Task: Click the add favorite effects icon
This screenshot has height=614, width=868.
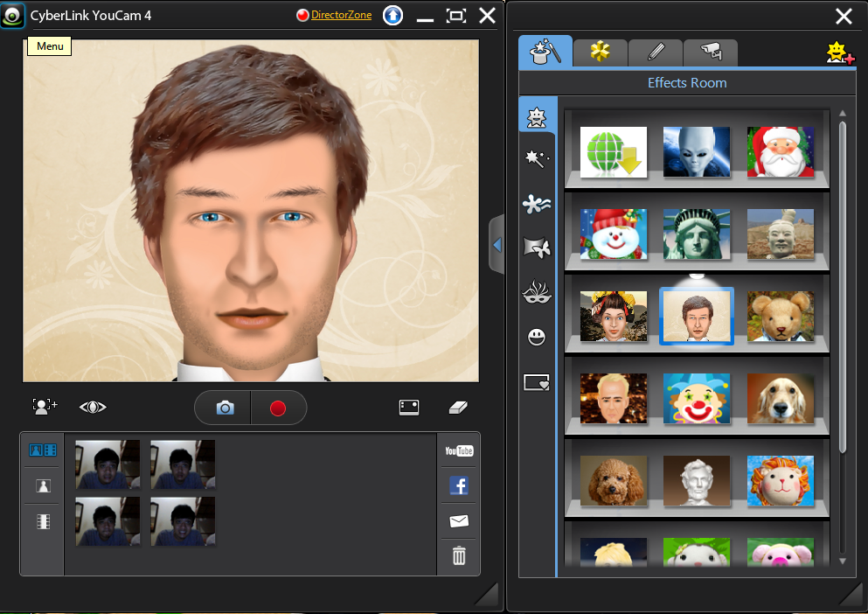Action: (x=840, y=52)
